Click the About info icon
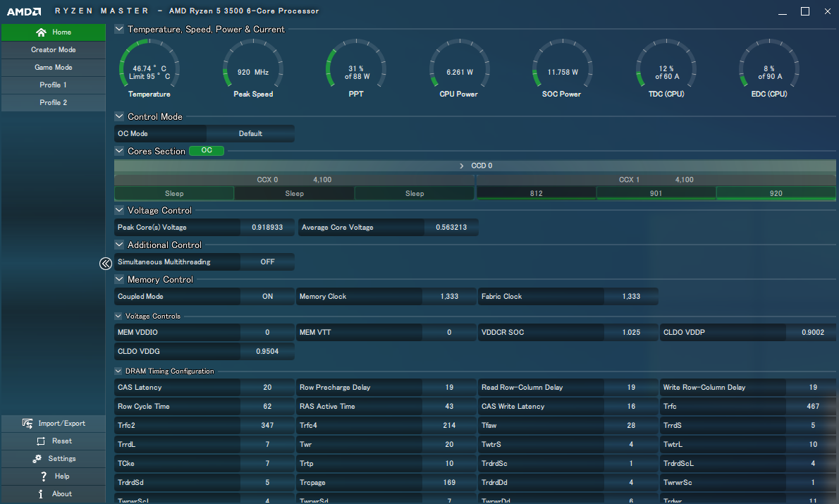 pos(41,494)
